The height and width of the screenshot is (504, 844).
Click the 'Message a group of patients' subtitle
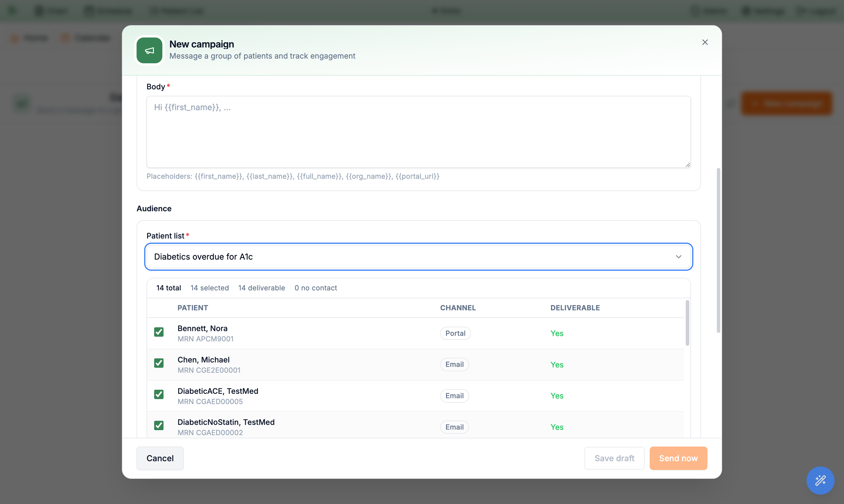262,56
